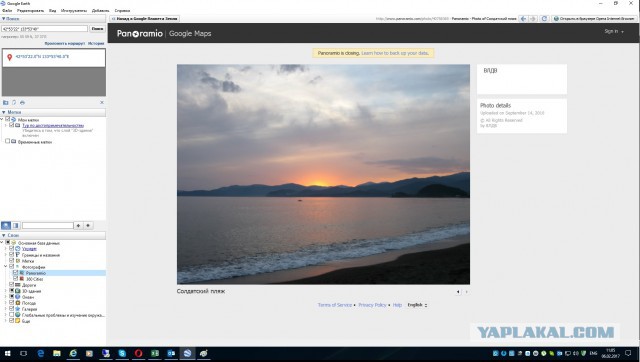Click the places search view button above Layers
640x362 pixels.
[6, 225]
